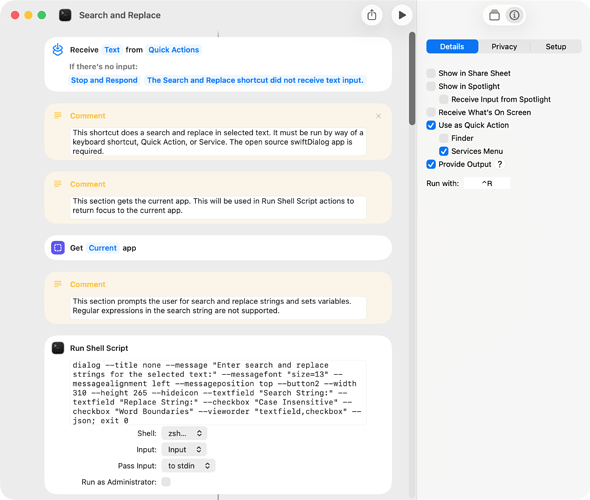Enable Show in Share Sheet checkbox
The height and width of the screenshot is (500, 590).
[431, 73]
